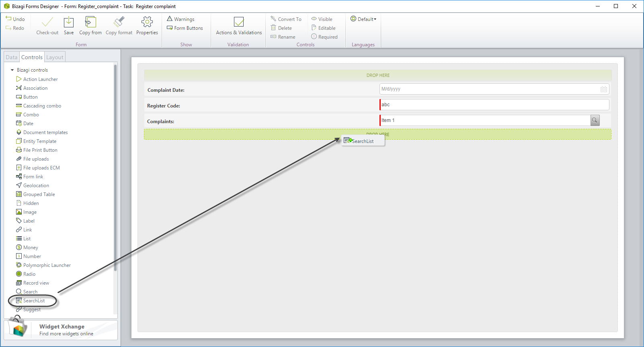
Task: Open Form Buttons options
Action: point(185,28)
